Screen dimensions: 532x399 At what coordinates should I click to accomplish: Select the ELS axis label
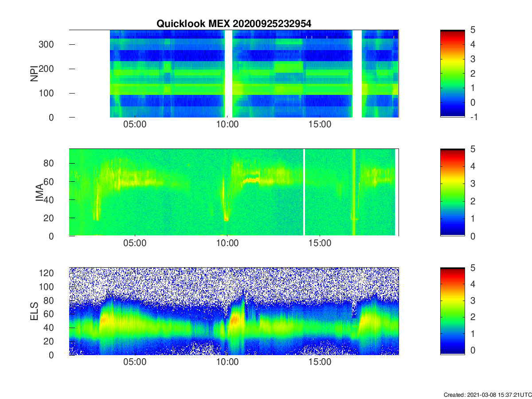click(x=34, y=311)
